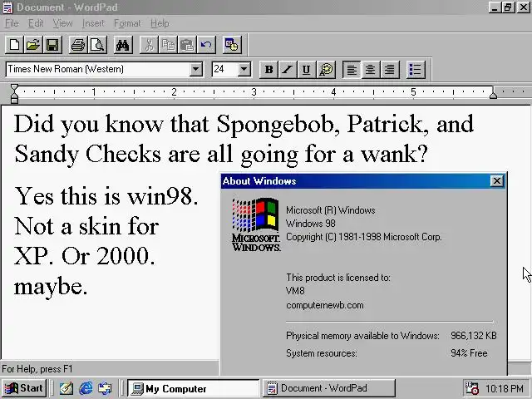Switch to My Computer taskbar button

click(x=194, y=388)
